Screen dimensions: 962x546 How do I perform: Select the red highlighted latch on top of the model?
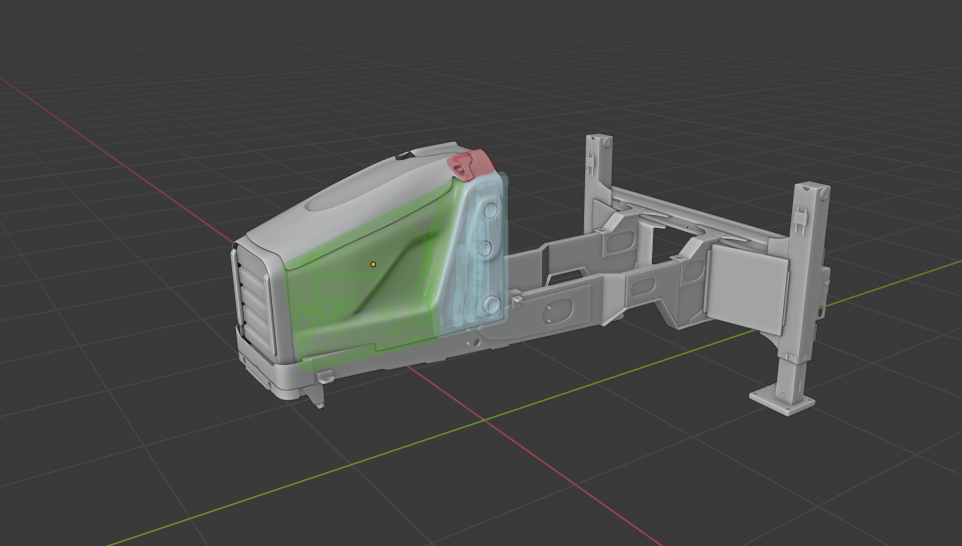[470, 164]
